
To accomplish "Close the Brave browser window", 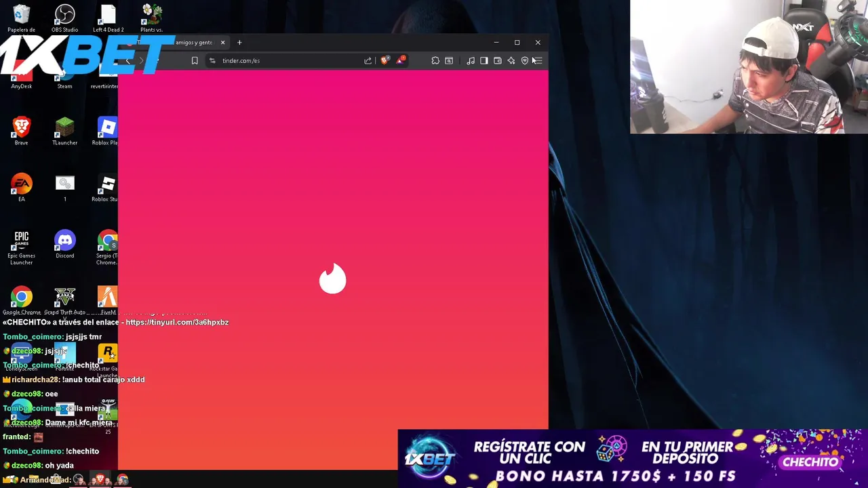I will tap(538, 43).
